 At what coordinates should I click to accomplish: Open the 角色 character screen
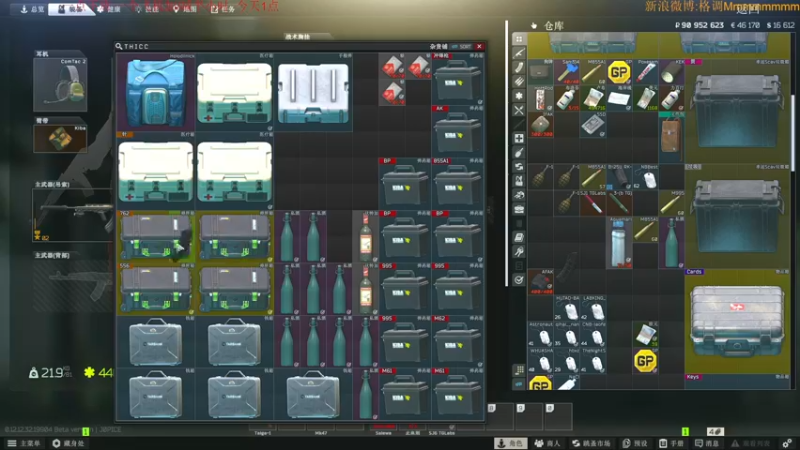pos(511,443)
